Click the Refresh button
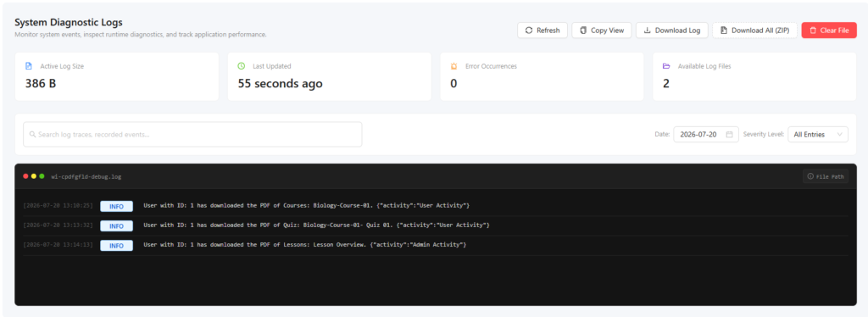Screen dimensions: 868x317 [542, 31]
